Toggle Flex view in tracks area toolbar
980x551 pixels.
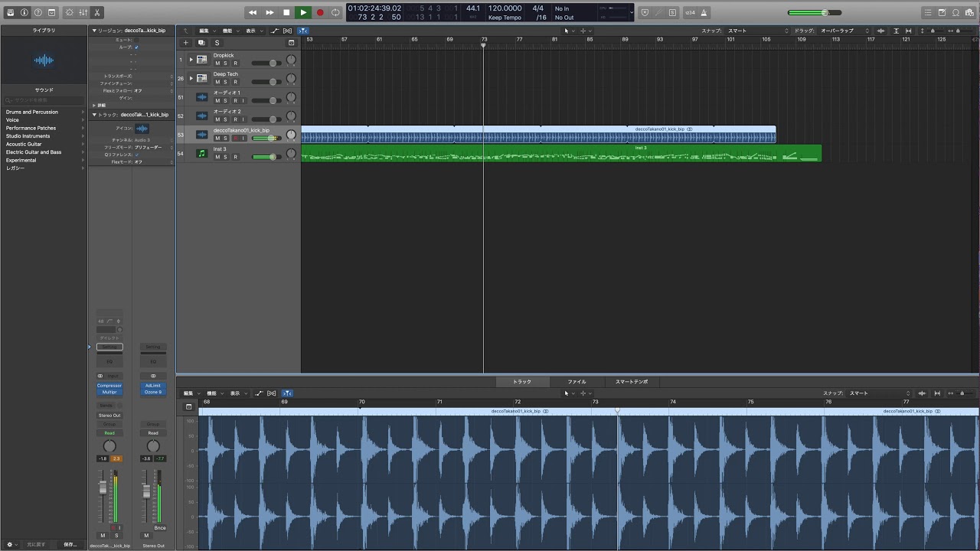288,31
